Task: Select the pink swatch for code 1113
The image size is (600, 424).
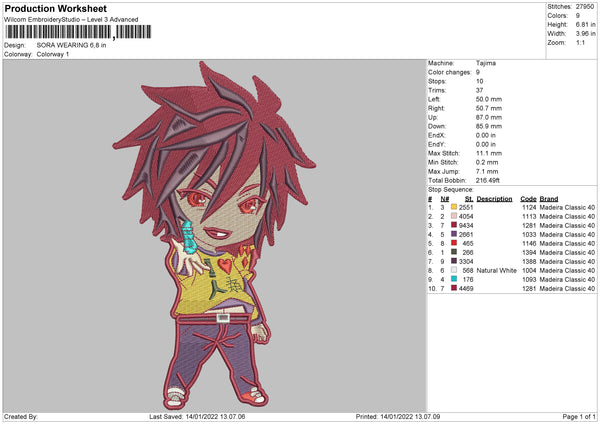Action: [454, 216]
